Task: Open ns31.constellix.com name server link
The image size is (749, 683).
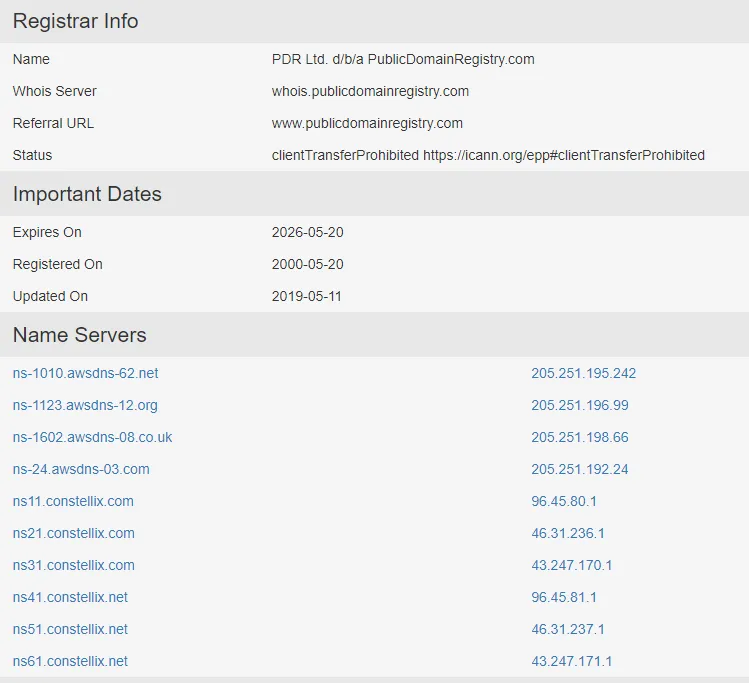Action: click(x=74, y=566)
